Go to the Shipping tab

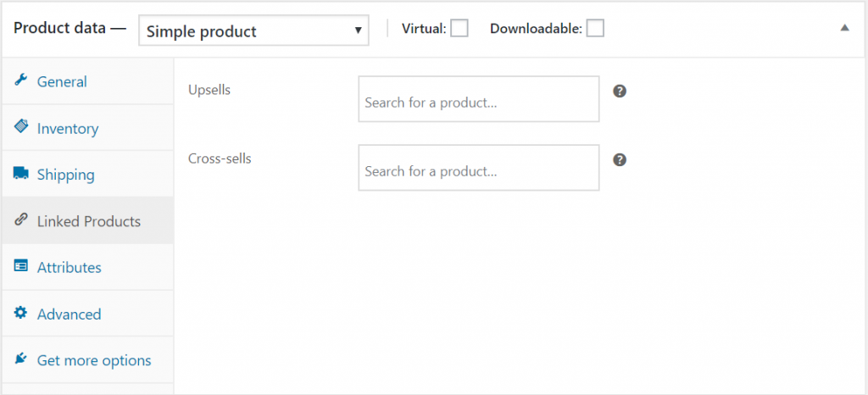point(87,175)
